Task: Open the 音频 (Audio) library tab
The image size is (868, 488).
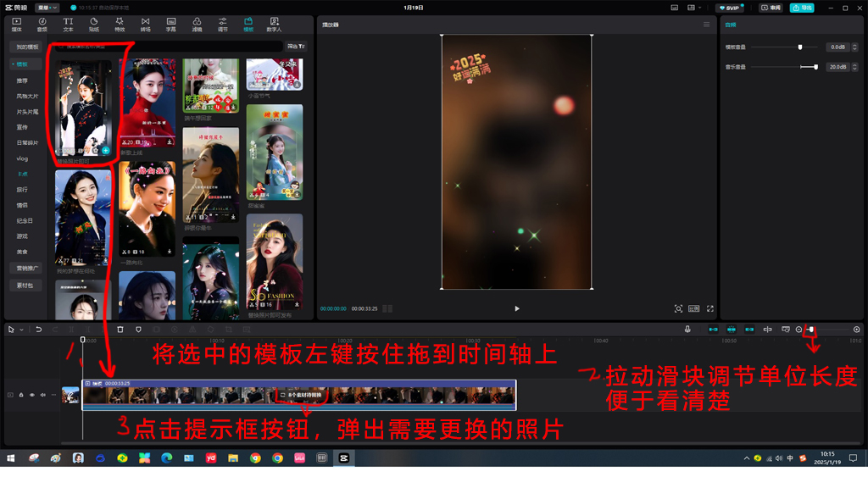Action: click(x=42, y=25)
